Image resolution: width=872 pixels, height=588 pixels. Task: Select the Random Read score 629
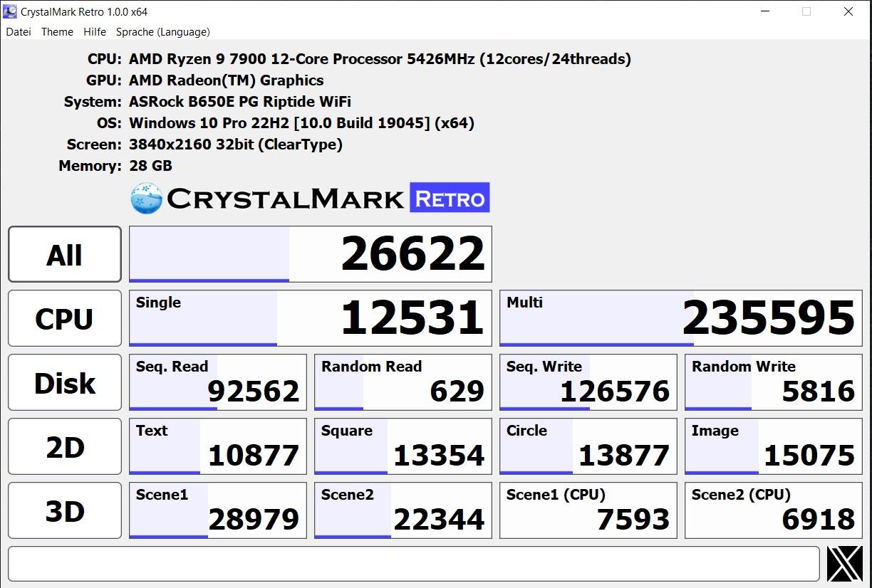(x=403, y=382)
